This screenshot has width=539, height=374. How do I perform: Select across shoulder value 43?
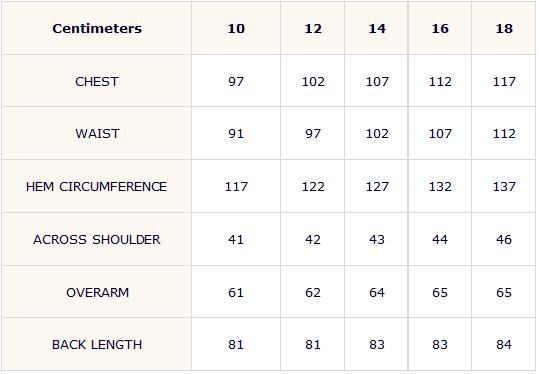point(377,240)
